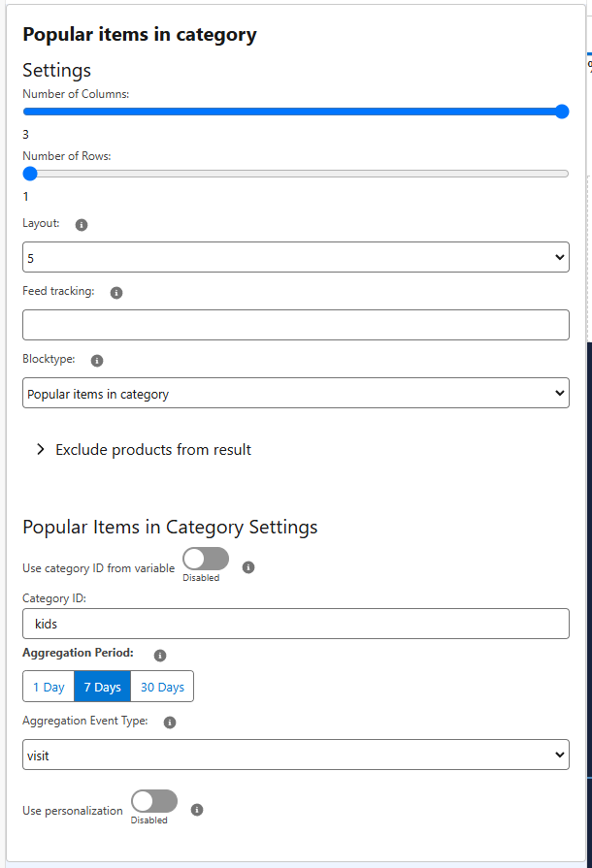Click the Aggregation Event Type info icon
Viewport: 592px width, 868px height.
(x=170, y=723)
